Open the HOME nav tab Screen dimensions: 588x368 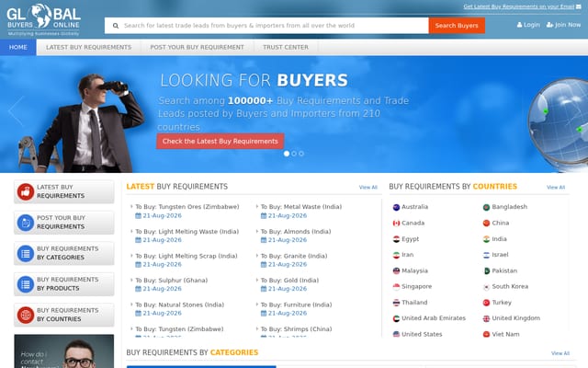[x=18, y=47]
